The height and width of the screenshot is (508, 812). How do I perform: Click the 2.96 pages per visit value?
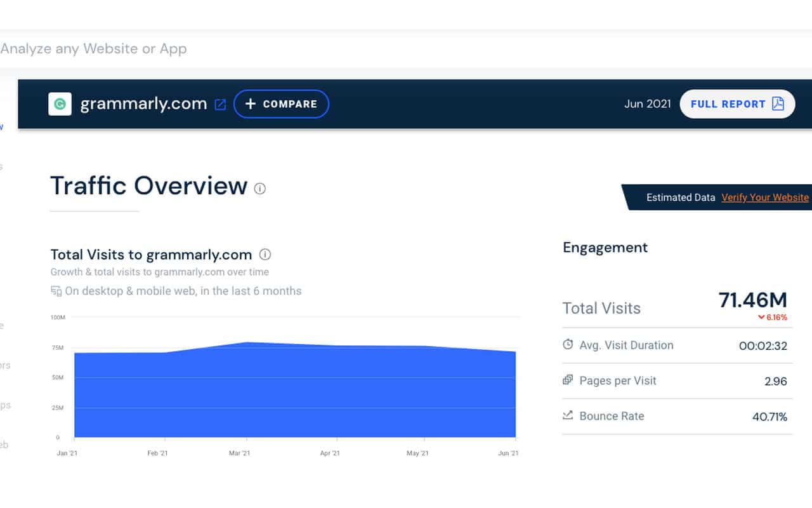(776, 382)
